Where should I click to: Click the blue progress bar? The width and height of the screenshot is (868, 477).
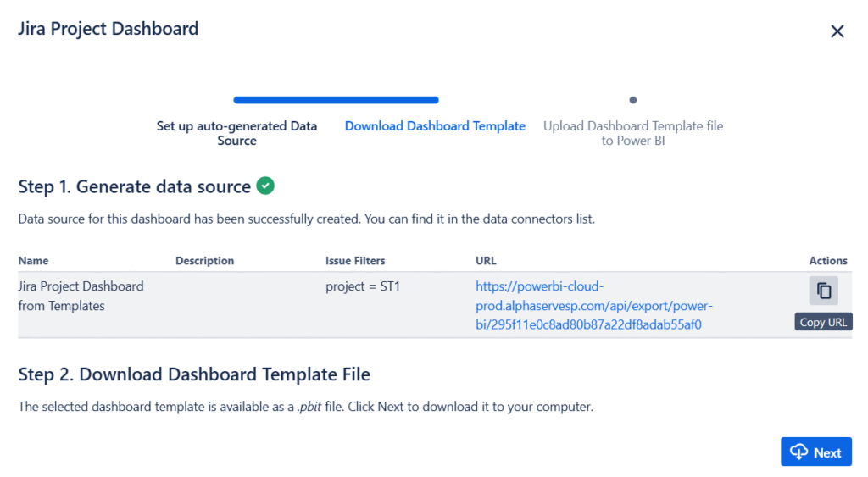click(x=336, y=100)
